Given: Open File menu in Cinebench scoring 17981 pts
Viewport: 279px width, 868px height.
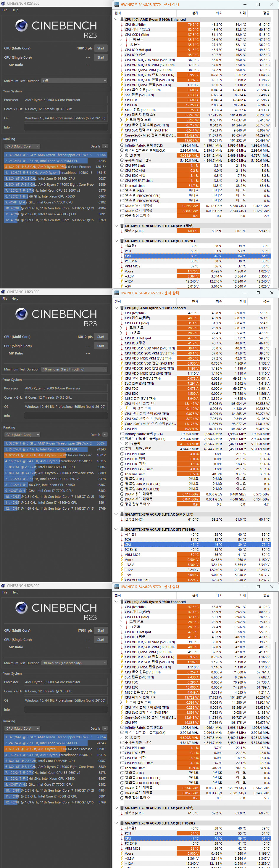Looking at the screenshot, I should point(5,592).
